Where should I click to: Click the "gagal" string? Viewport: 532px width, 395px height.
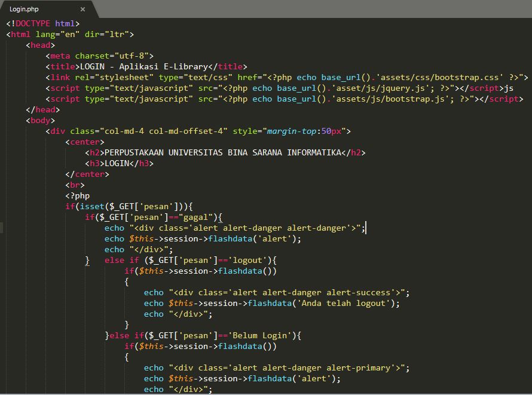click(195, 218)
